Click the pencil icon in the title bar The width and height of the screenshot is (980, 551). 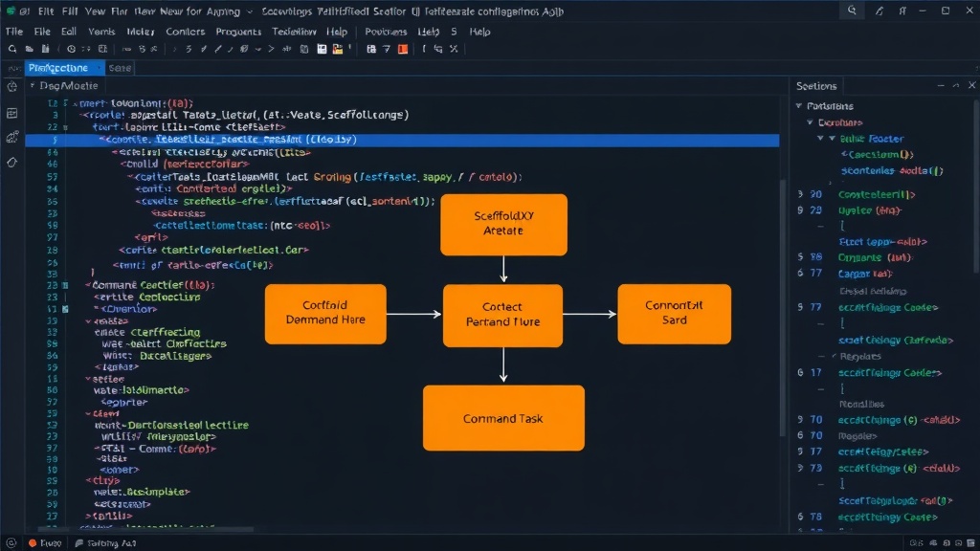click(880, 11)
